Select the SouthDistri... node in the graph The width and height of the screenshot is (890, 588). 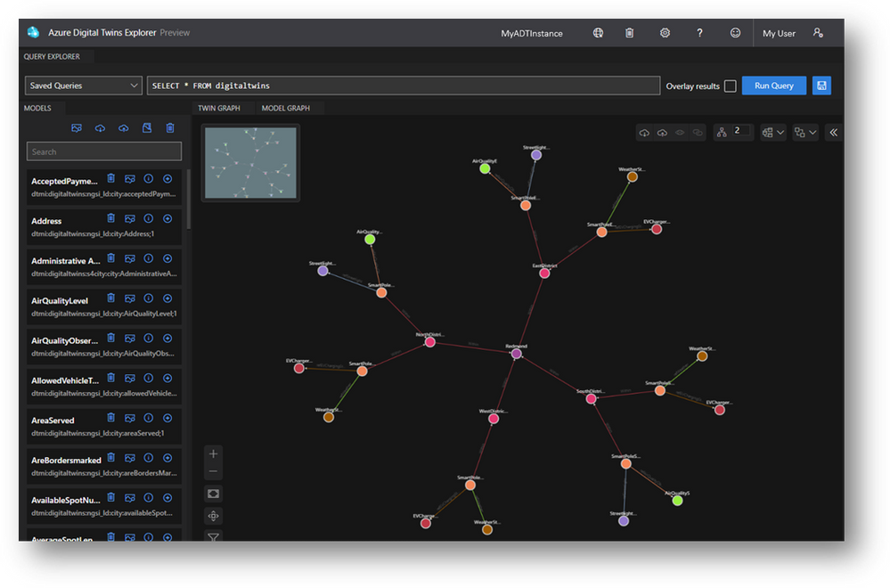pos(591,399)
